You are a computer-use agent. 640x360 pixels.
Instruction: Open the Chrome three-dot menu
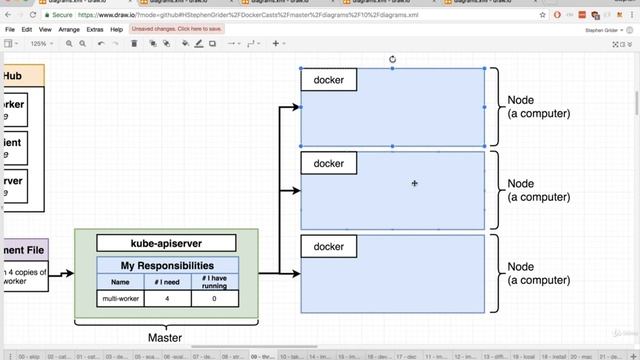coord(632,15)
